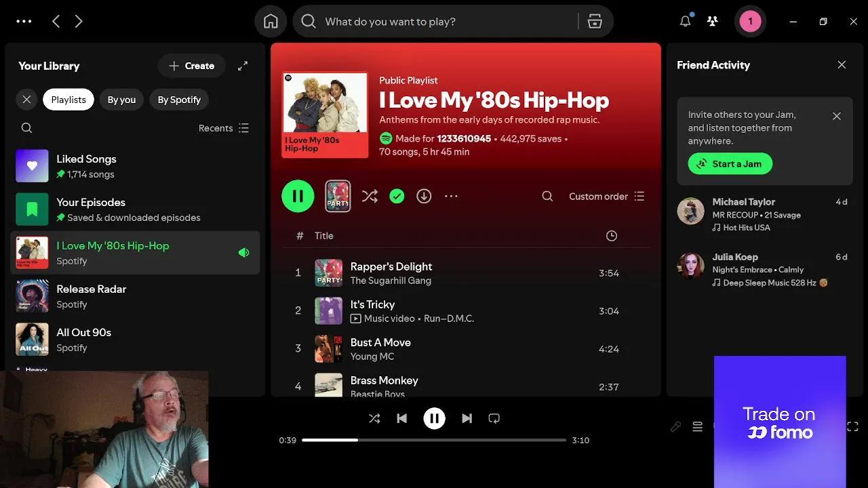The width and height of the screenshot is (868, 488).
Task: Toggle saved checkmark for this playlist
Action: [x=397, y=197]
